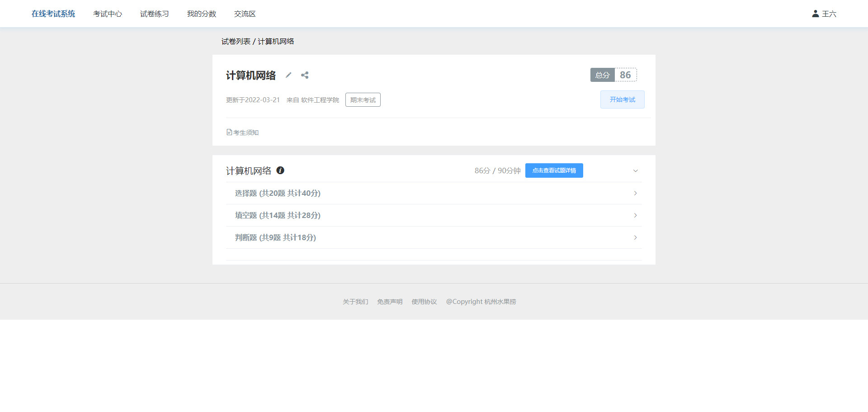This screenshot has width=868, height=412.
Task: Switch to 交流区 in the top navigation
Action: [x=245, y=14]
